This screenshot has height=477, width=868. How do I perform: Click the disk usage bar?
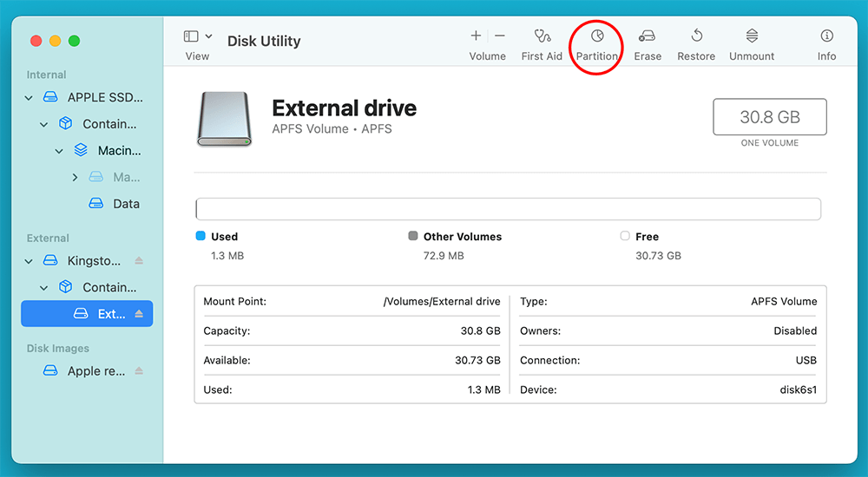pyautogui.click(x=508, y=209)
